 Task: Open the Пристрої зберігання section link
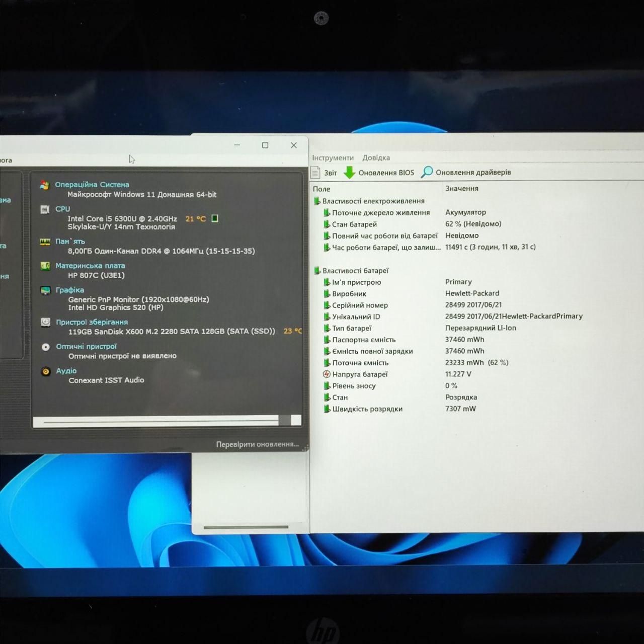tap(92, 322)
